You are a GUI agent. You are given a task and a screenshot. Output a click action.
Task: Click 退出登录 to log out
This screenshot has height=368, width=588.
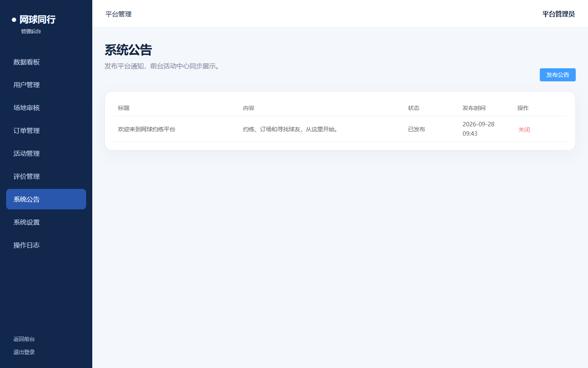click(x=24, y=352)
